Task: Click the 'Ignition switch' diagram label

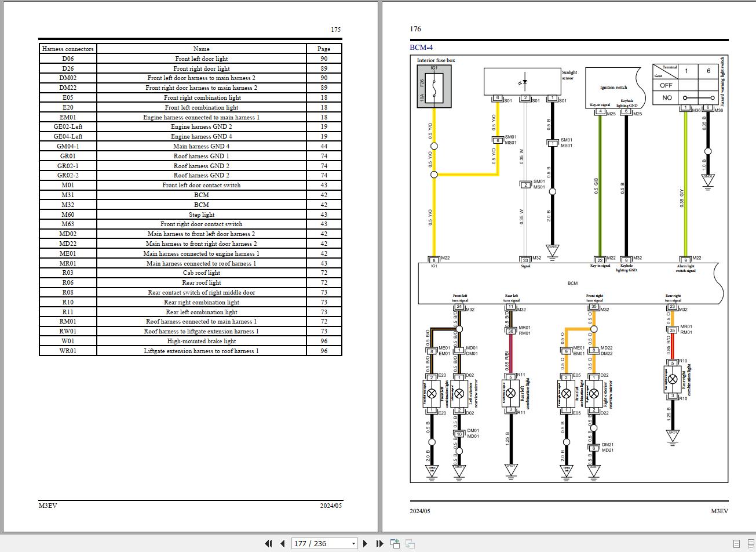Action: (613, 88)
